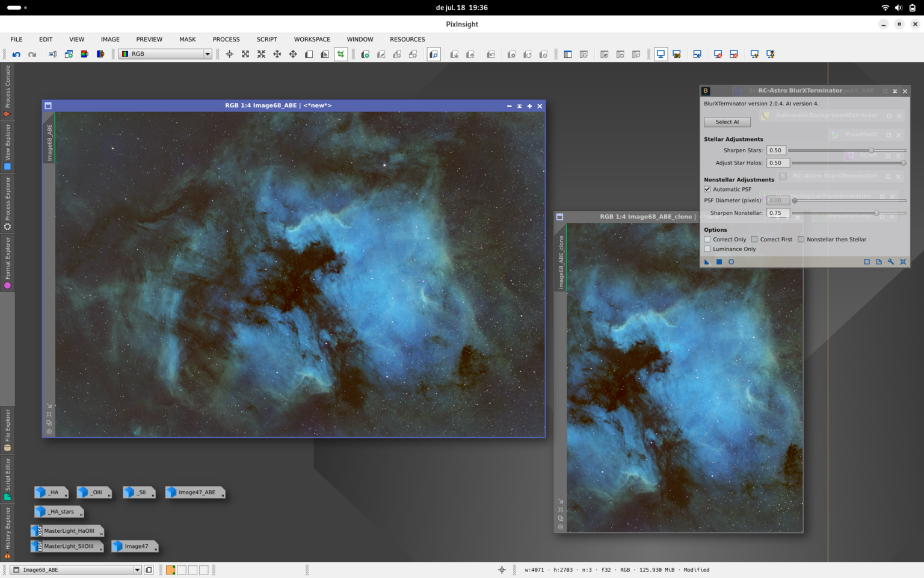Disable the Automatic PSF checkbox
The image size is (924, 578).
[707, 189]
